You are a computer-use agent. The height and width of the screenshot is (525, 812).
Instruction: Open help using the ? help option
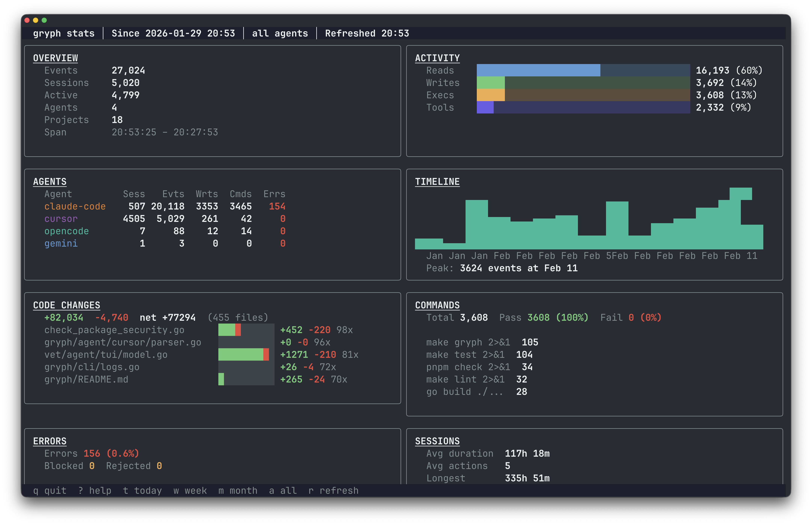94,490
